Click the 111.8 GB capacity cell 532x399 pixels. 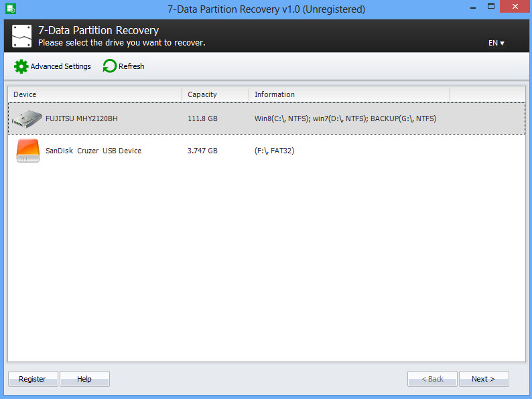point(202,118)
